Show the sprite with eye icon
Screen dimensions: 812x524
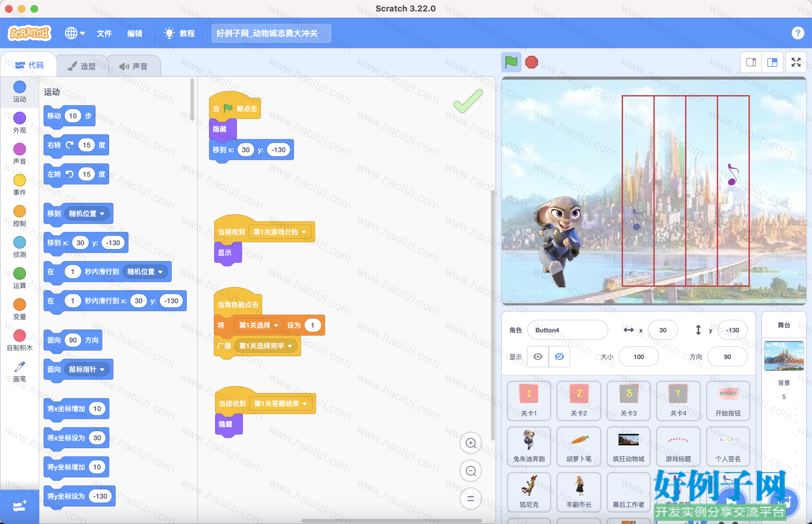(x=538, y=357)
